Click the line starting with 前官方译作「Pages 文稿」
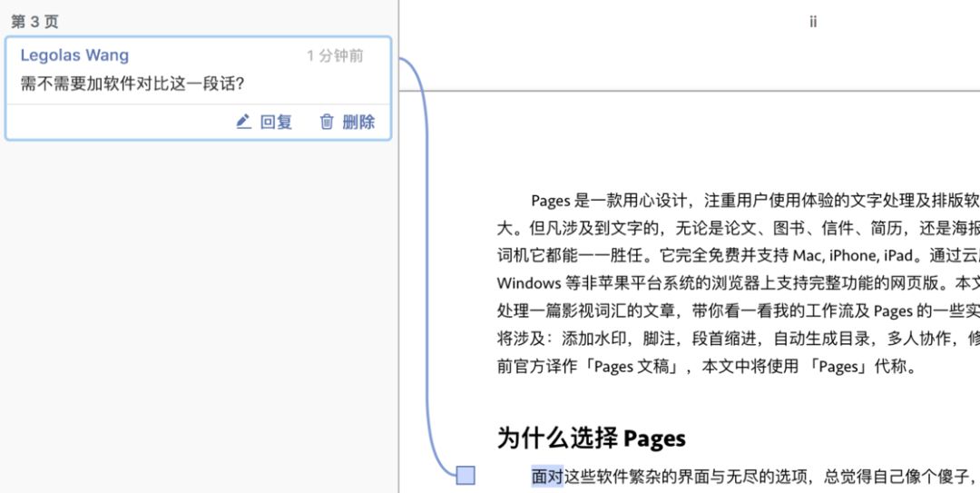The height and width of the screenshot is (493, 980). (x=707, y=367)
